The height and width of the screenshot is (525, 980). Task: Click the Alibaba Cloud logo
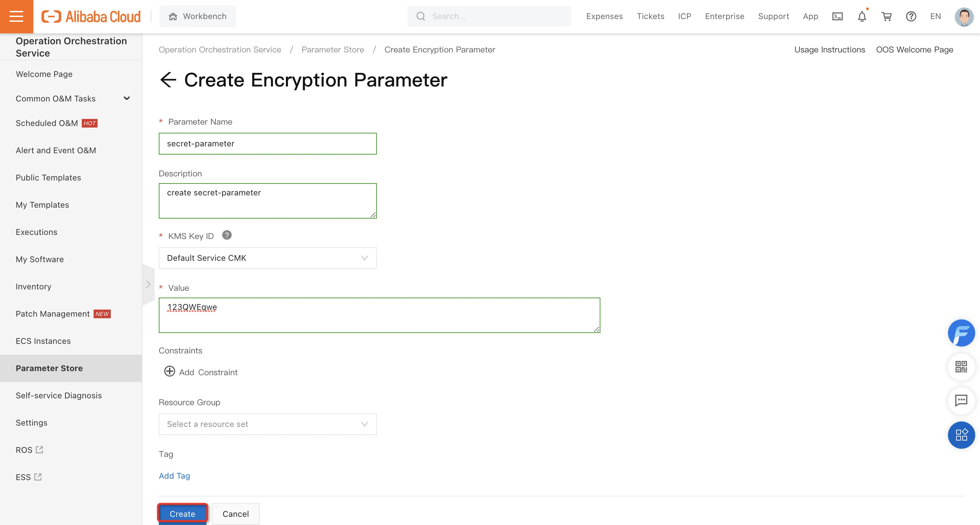pos(91,16)
